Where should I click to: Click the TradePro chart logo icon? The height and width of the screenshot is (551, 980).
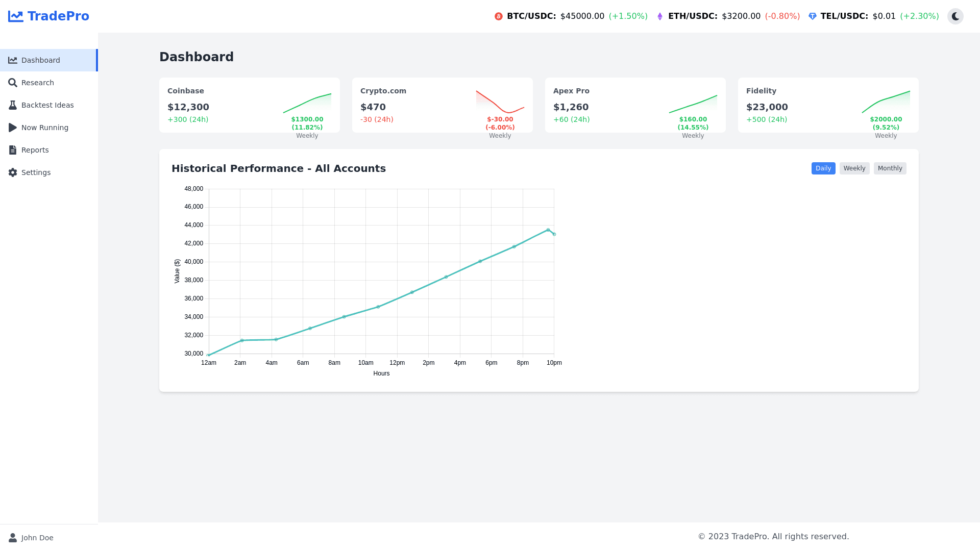[x=16, y=16]
